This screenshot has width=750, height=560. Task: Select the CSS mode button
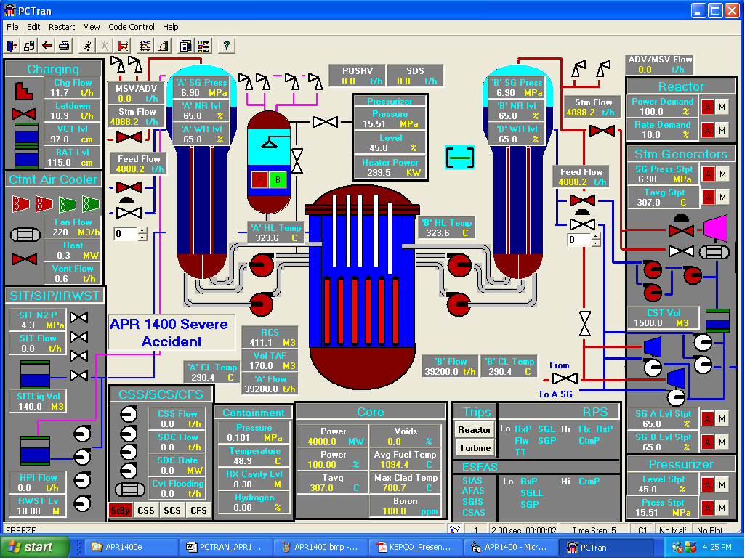(146, 511)
